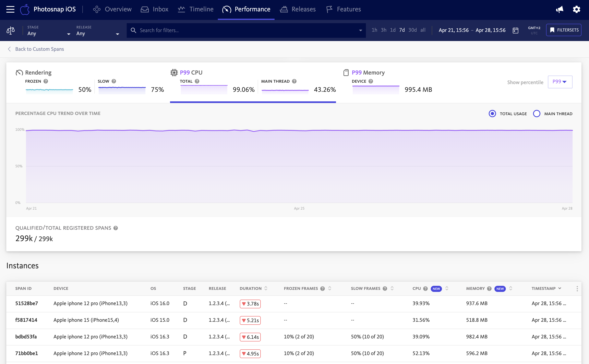Open the STAGE Any dropdown
The image size is (589, 364).
[x=49, y=31]
